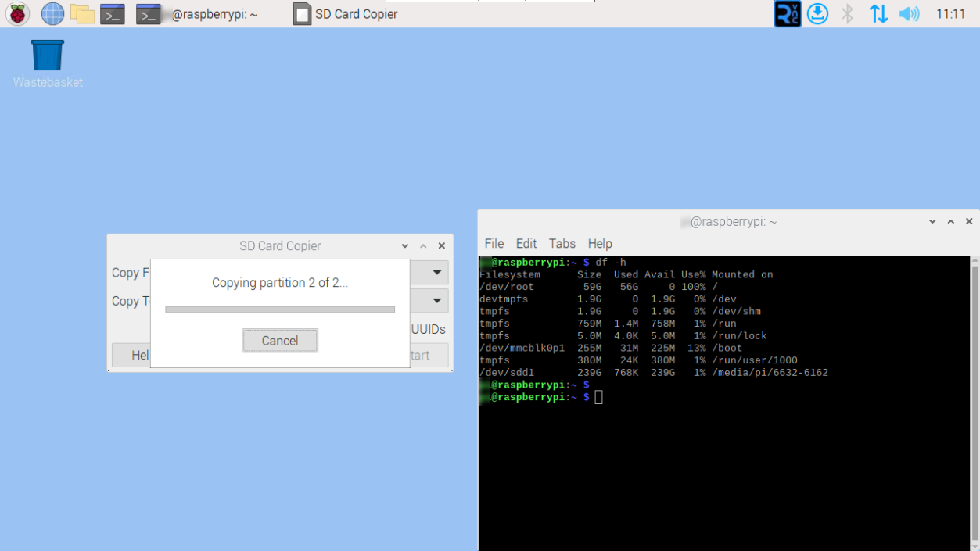Cancel the partition copy

[x=279, y=341]
